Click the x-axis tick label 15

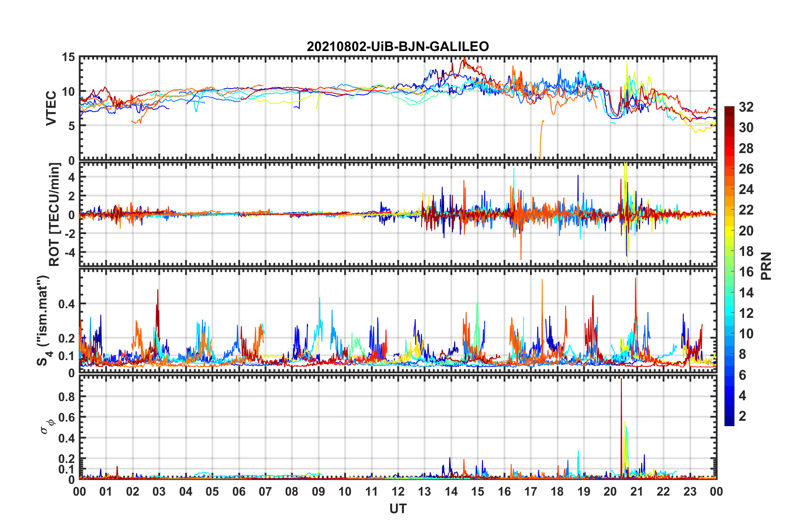click(478, 491)
